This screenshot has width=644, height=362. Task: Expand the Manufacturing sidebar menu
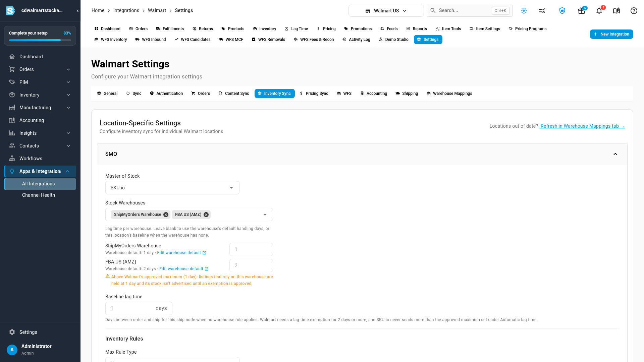[x=40, y=108]
